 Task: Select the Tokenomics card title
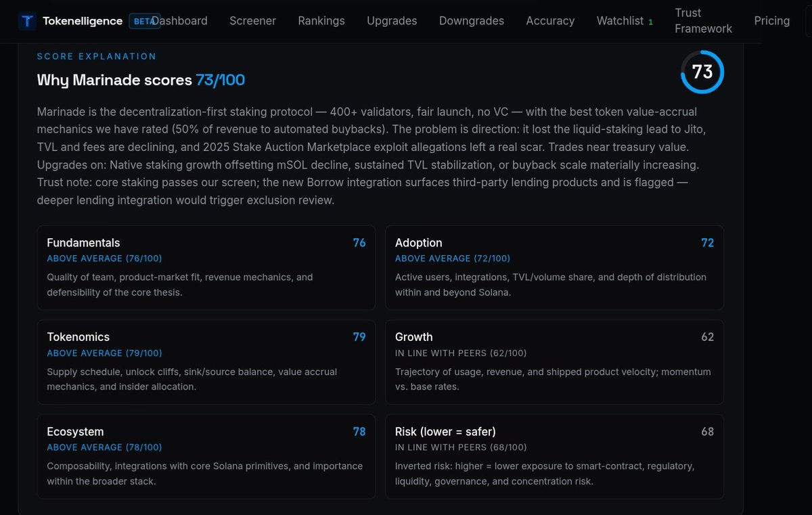78,337
